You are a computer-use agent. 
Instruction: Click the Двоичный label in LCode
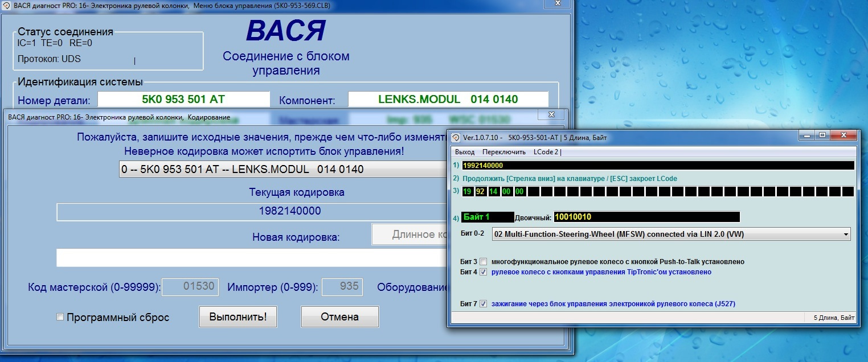(x=533, y=217)
